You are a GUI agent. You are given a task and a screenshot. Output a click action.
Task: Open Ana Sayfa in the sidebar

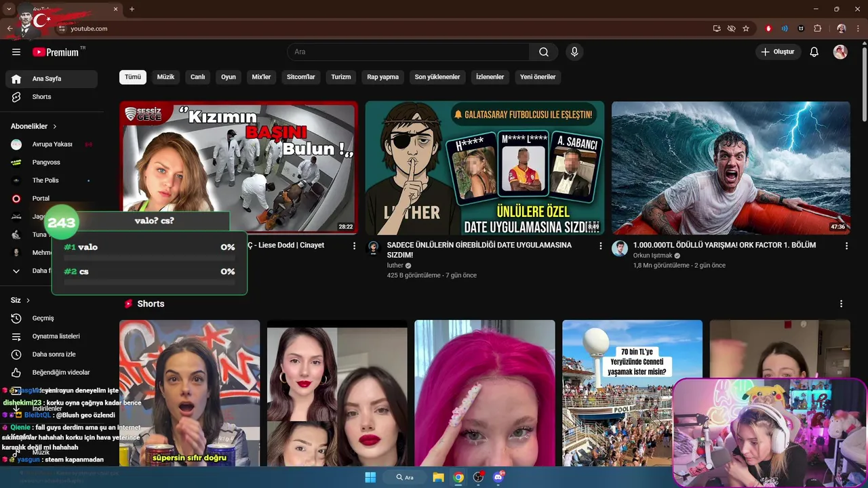52,79
